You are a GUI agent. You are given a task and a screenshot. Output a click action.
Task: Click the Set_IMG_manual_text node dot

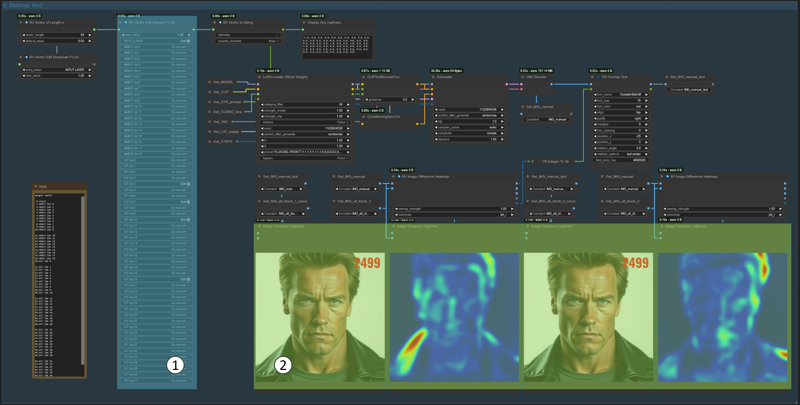[668, 78]
